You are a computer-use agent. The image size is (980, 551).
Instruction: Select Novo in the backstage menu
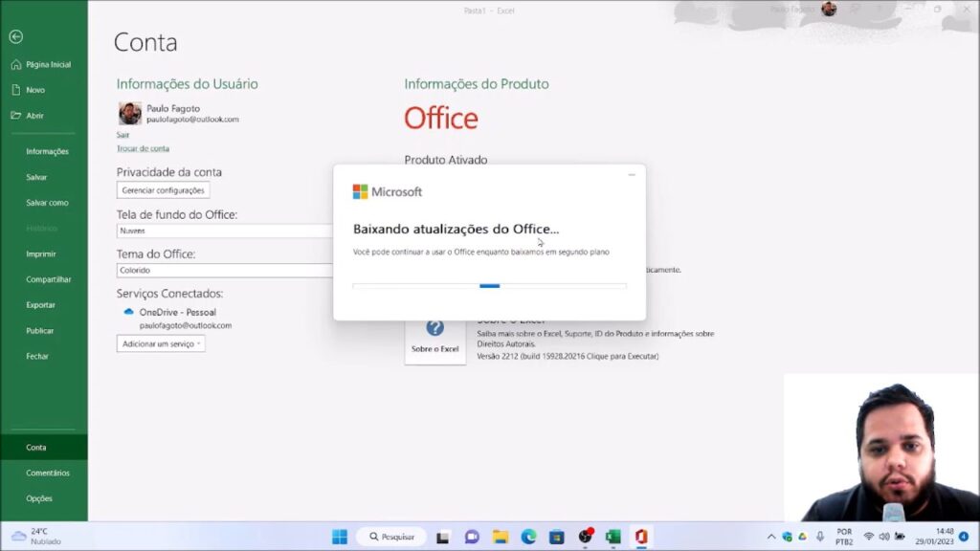[x=28, y=90]
